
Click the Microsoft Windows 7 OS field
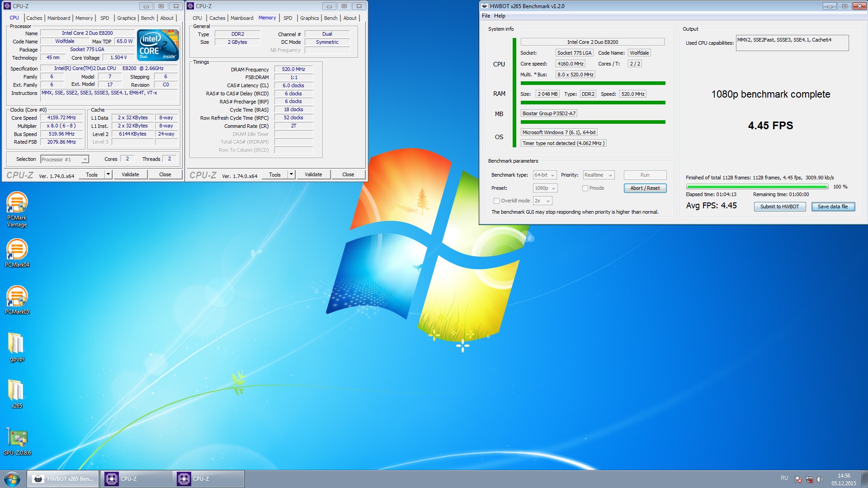(x=559, y=132)
